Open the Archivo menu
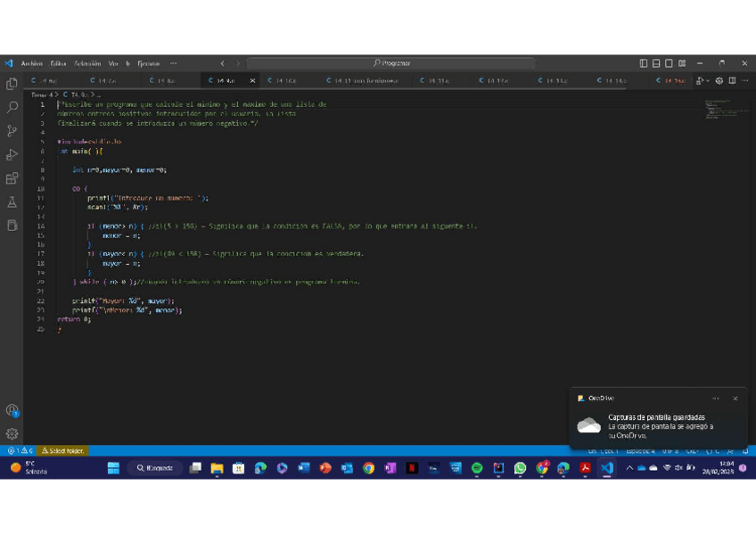 [31, 63]
